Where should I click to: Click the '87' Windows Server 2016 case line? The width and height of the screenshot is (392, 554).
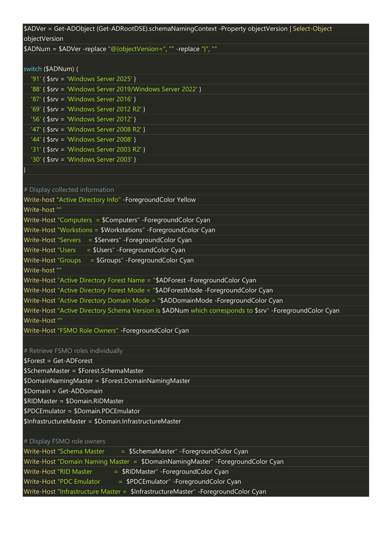pos(83,99)
